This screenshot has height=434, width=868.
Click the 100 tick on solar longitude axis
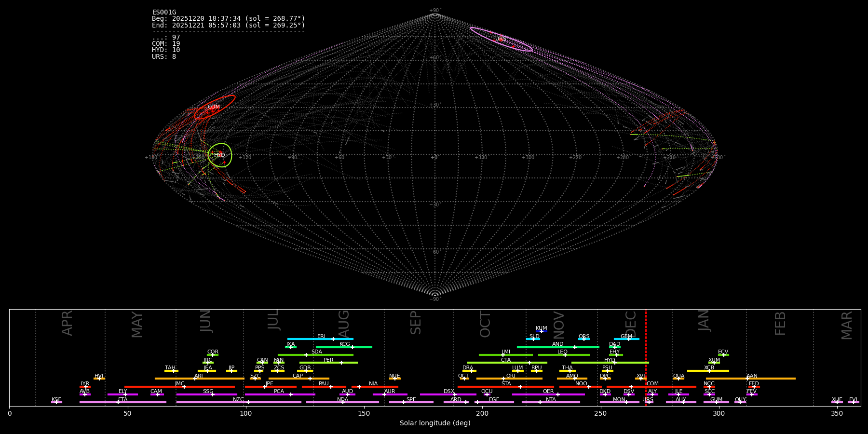coord(246,413)
